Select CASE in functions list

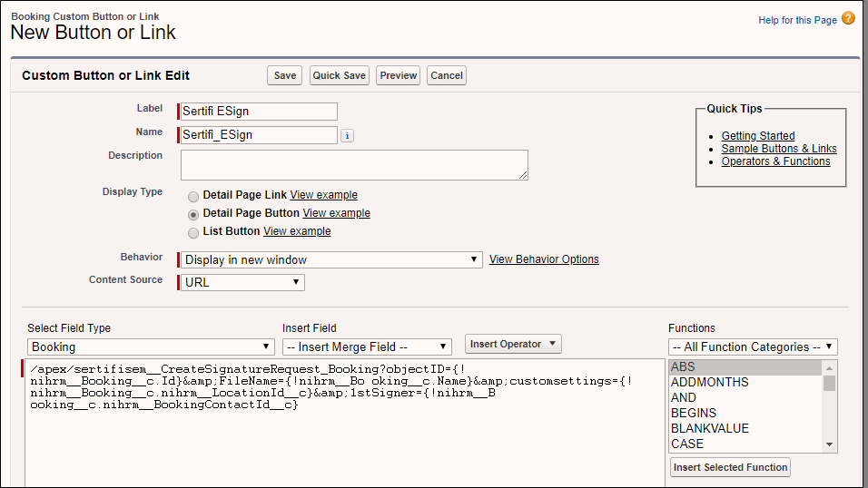[745, 444]
